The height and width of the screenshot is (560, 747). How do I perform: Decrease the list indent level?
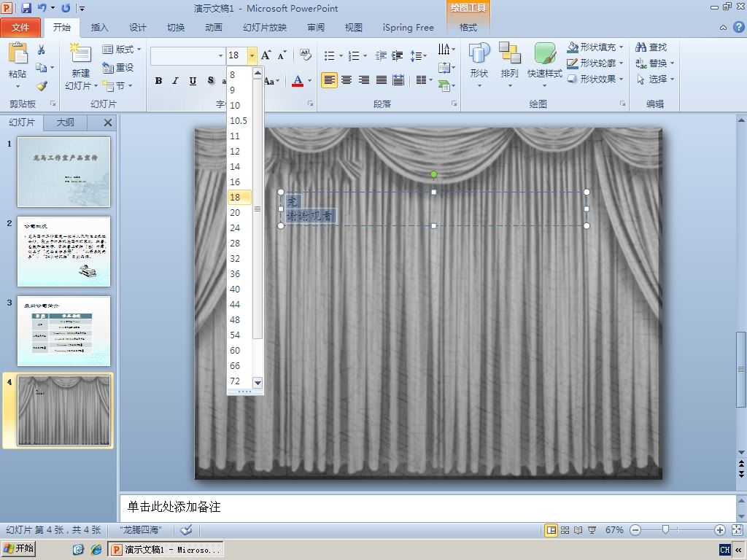(x=381, y=55)
